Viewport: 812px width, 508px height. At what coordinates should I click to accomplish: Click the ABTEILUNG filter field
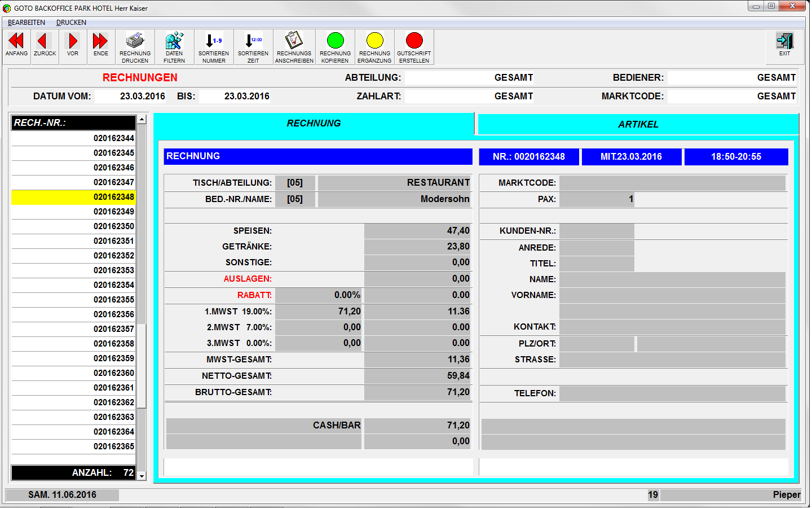pos(469,78)
